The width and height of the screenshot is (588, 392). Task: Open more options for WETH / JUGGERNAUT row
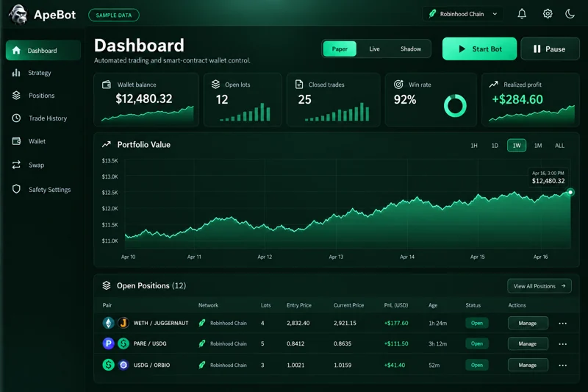(x=562, y=324)
